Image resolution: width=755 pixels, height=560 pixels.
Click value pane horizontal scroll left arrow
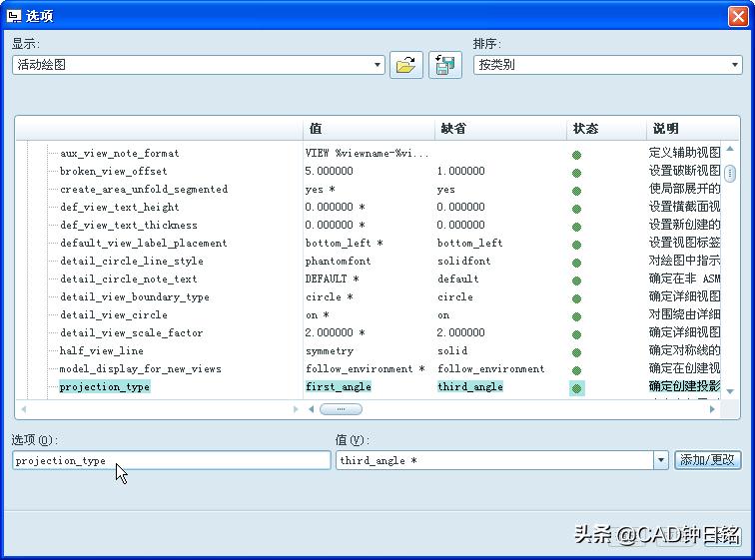pyautogui.click(x=311, y=409)
